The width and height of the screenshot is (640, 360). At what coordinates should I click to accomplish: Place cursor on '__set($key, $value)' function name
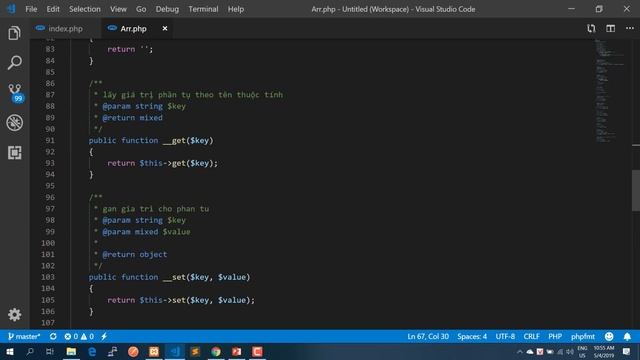pyautogui.click(x=206, y=277)
